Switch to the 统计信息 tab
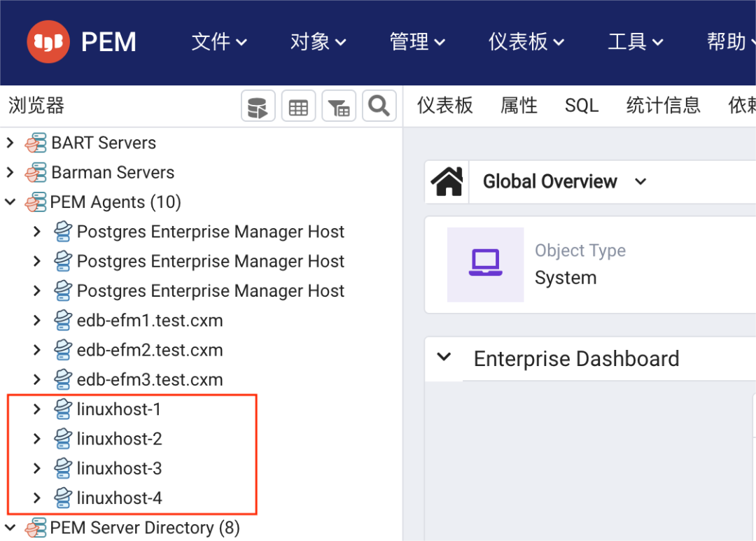Screen dimensions: 756x541 coord(663,106)
